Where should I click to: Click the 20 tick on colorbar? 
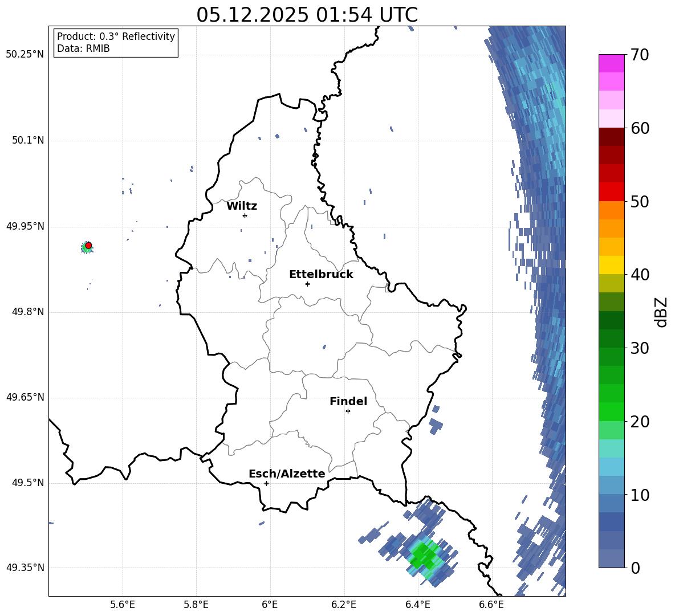tap(640, 422)
